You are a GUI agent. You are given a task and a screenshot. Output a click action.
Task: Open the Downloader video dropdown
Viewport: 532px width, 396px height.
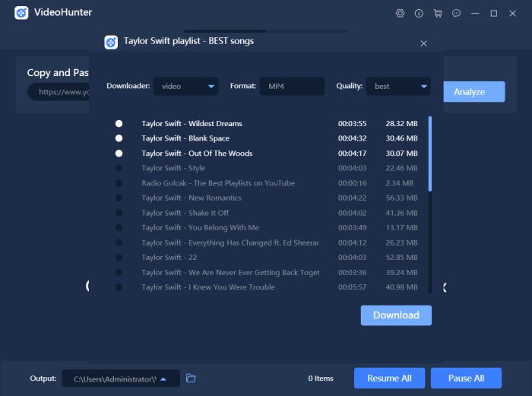(185, 86)
